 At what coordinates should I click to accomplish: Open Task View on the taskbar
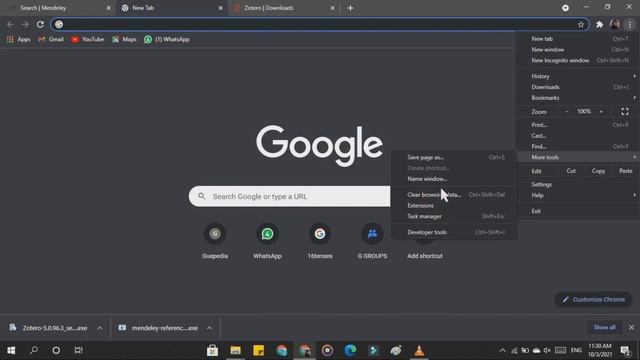[78, 350]
